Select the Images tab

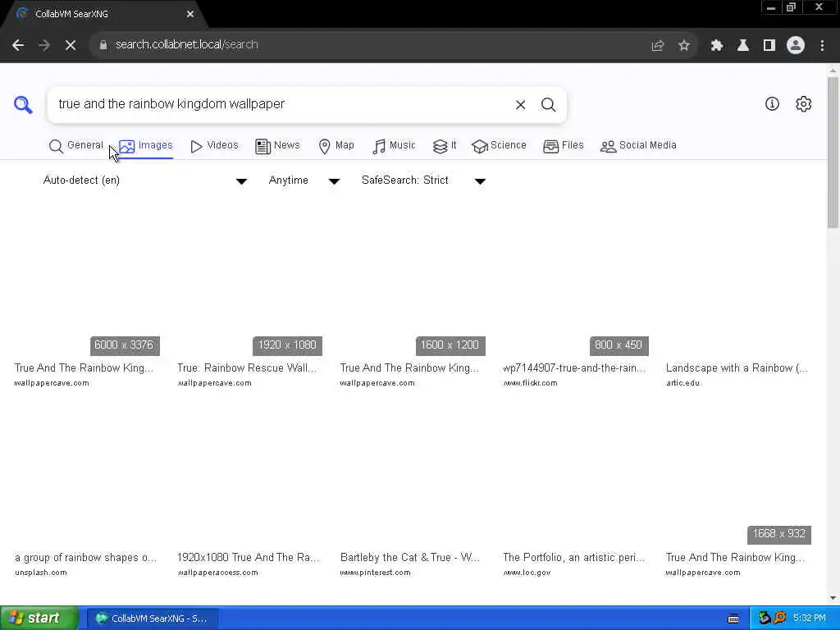coord(146,146)
